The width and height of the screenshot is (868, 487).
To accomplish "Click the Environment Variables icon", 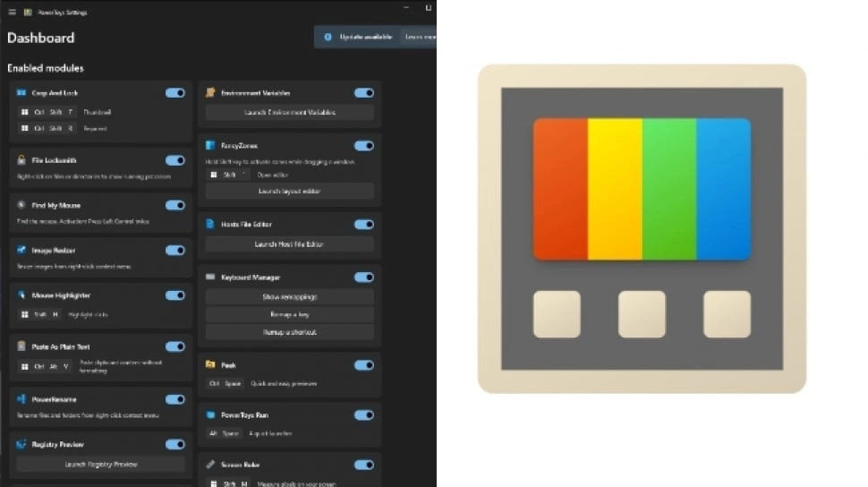I will pos(210,92).
